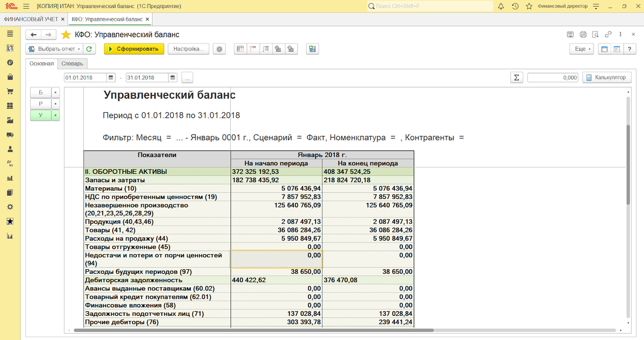Viewport: 644px width, 340px height.
Task: Save report with the floppy disk icon
Action: (570, 34)
